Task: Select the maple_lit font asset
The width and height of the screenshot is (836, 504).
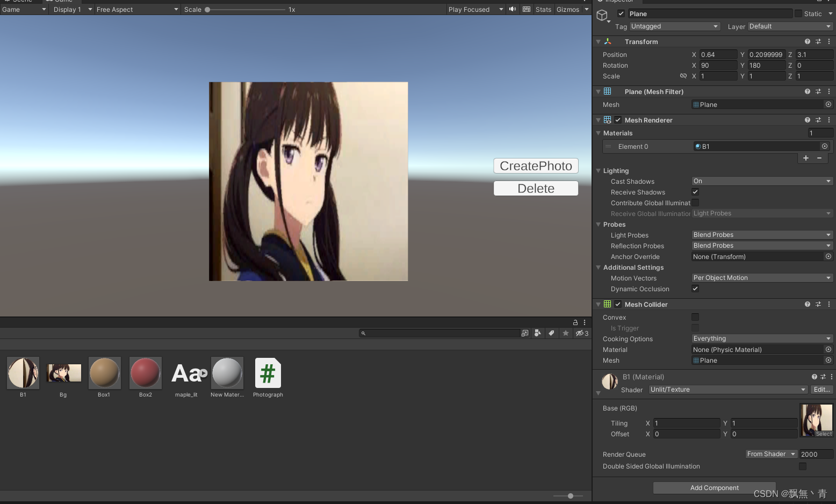Action: (186, 378)
